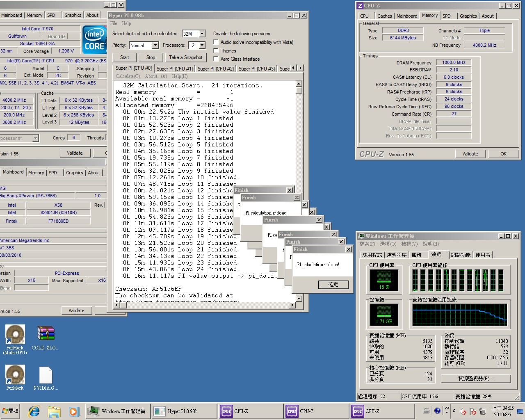Click the memory 1.71 GB gauge in Task Manager
Viewport: 525px width, 420px height.
coord(384,315)
